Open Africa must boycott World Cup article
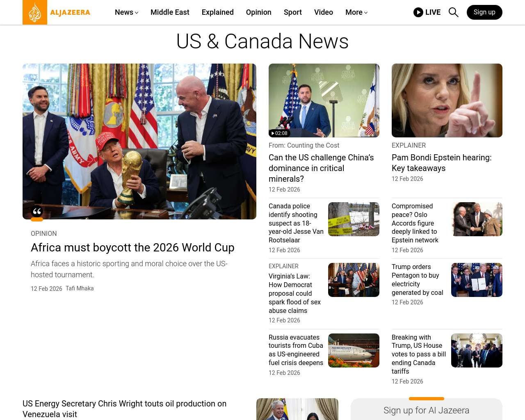The image size is (525, 420). pyautogui.click(x=132, y=248)
